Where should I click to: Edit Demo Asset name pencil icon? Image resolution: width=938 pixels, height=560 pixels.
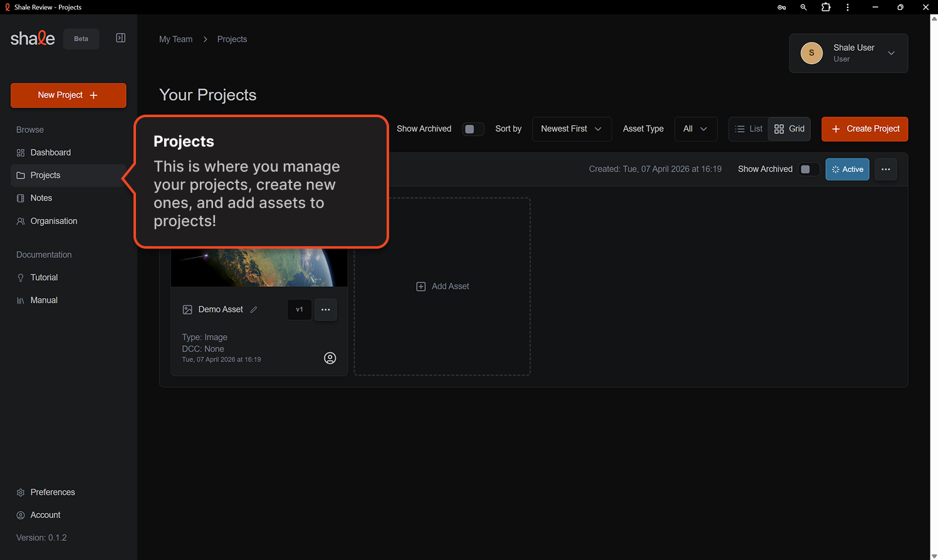click(254, 309)
